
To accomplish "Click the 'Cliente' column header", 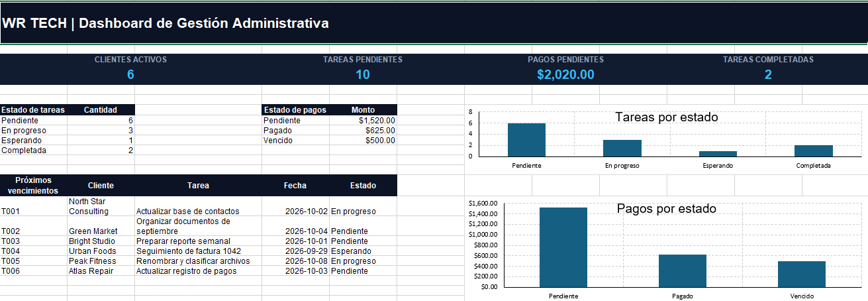I will pyautogui.click(x=101, y=186).
